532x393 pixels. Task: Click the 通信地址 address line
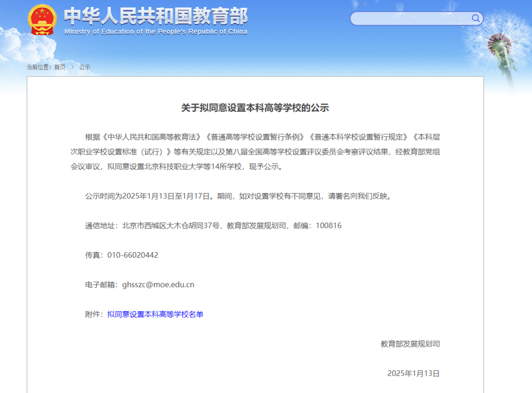(213, 226)
